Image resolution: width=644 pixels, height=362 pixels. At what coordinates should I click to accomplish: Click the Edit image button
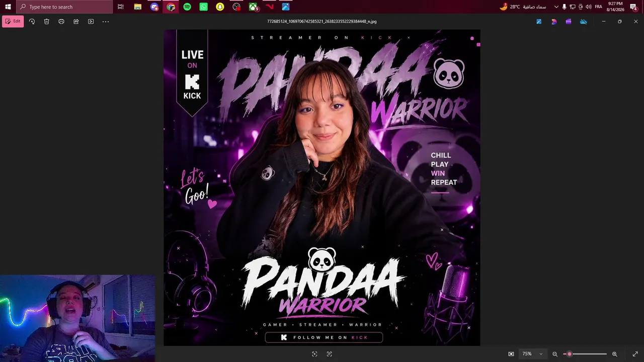point(13,22)
